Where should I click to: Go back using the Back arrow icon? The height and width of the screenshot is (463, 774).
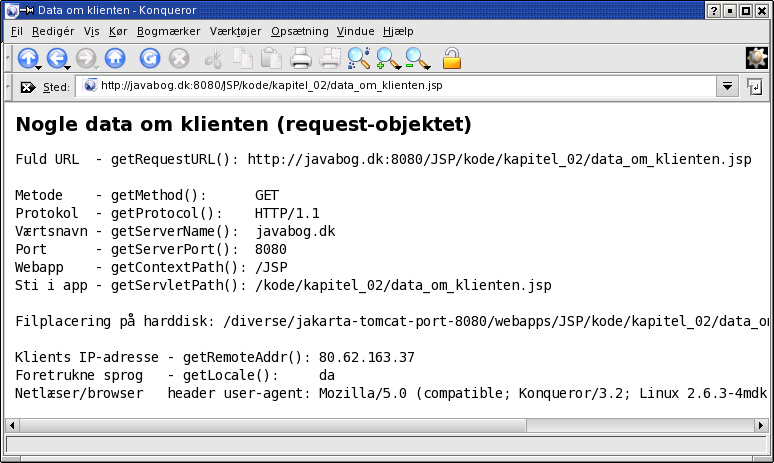[x=56, y=59]
